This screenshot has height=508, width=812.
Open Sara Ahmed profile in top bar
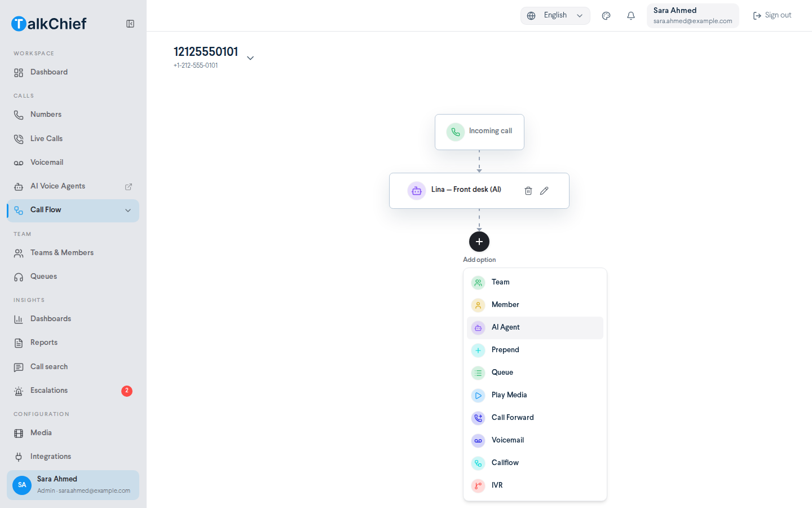point(693,16)
